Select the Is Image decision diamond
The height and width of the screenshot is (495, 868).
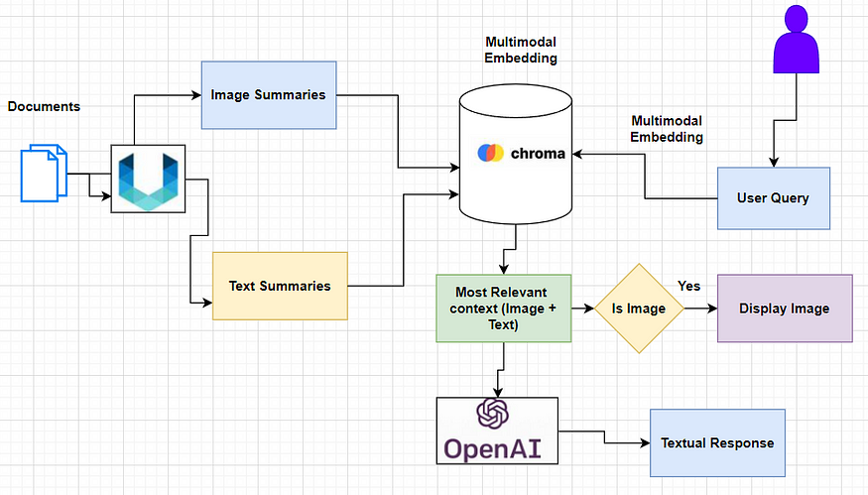click(639, 309)
